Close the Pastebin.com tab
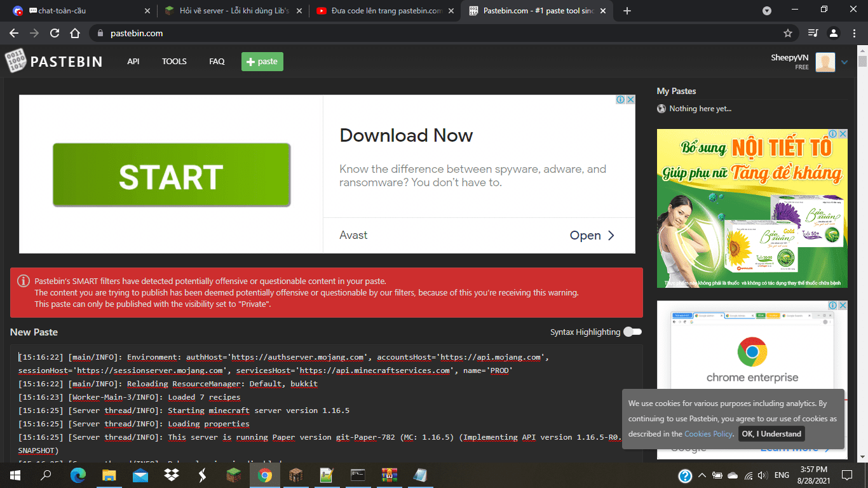The image size is (868, 488). click(603, 11)
